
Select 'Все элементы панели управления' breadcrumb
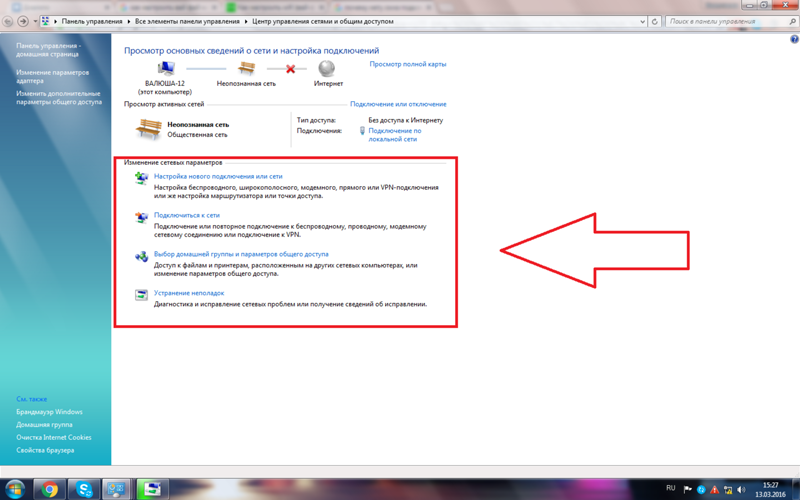click(x=187, y=21)
